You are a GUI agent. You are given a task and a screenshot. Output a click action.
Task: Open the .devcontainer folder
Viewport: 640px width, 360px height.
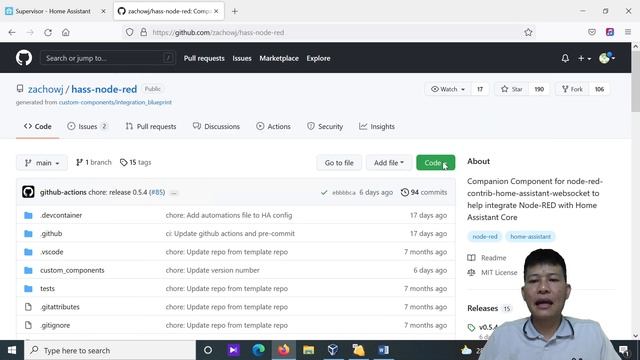tap(61, 215)
